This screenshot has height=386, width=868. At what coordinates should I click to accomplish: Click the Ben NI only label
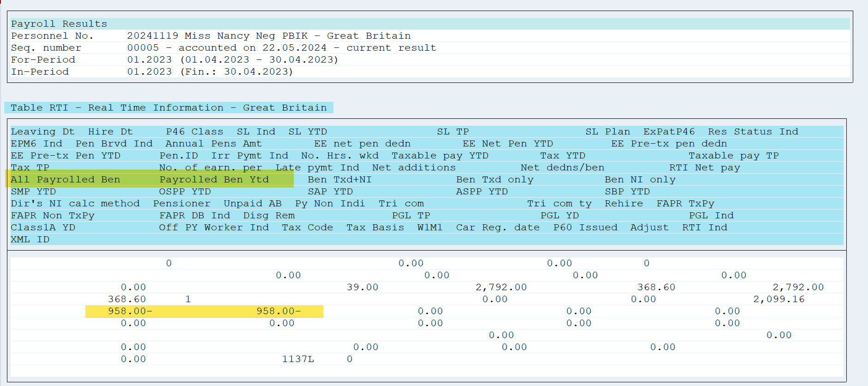[x=640, y=180]
